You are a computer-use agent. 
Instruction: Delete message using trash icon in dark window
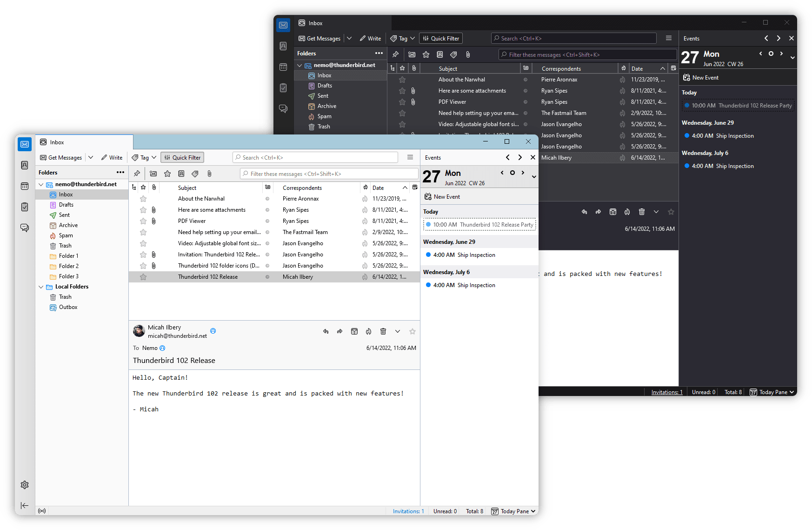642,212
